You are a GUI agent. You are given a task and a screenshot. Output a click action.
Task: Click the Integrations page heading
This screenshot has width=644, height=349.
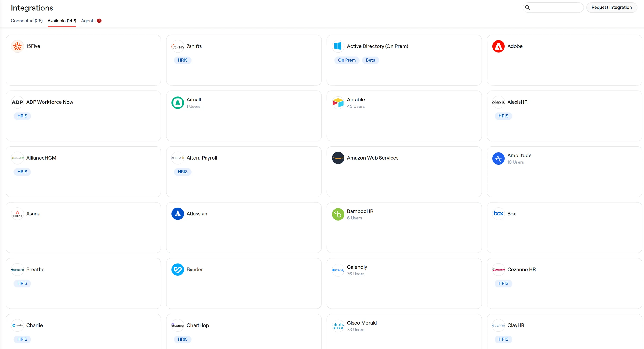pos(32,8)
